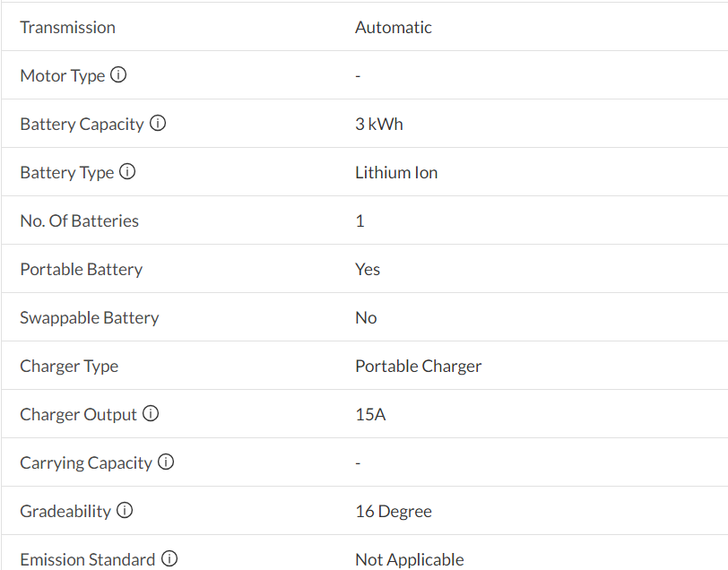Click the Lithium Ion value
728x570 pixels.
(396, 173)
